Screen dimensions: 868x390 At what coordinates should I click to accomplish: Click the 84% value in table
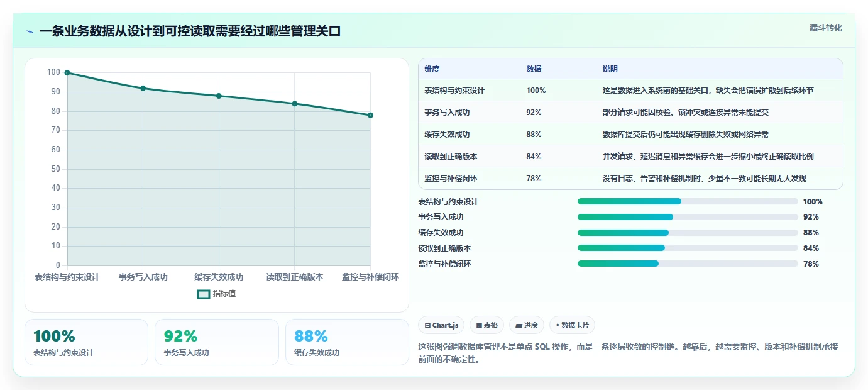pos(534,157)
